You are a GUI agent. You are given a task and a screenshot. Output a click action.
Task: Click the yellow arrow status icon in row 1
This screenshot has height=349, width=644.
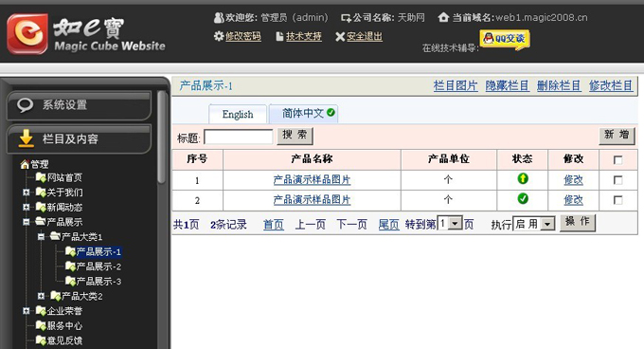pos(523,179)
